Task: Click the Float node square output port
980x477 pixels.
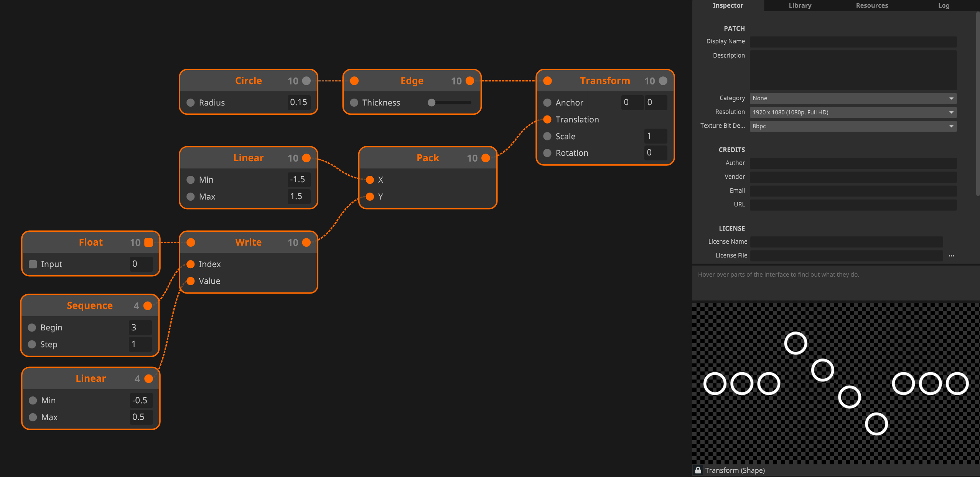Action: point(148,243)
